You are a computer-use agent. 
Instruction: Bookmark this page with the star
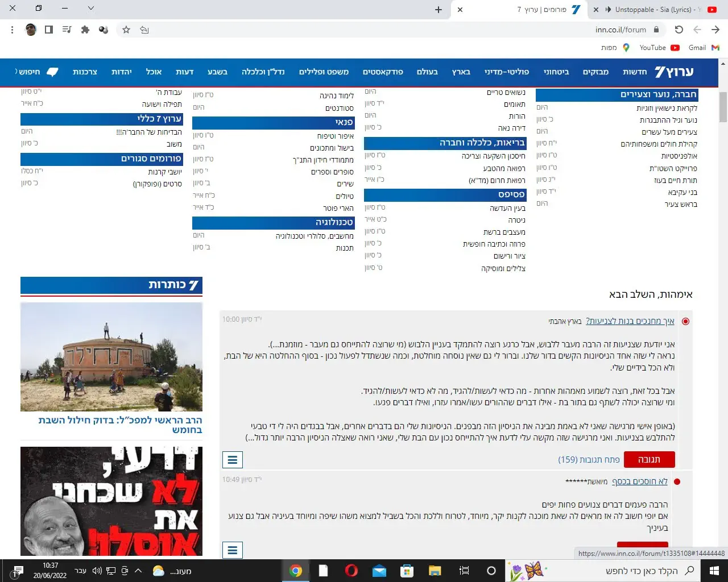point(126,30)
